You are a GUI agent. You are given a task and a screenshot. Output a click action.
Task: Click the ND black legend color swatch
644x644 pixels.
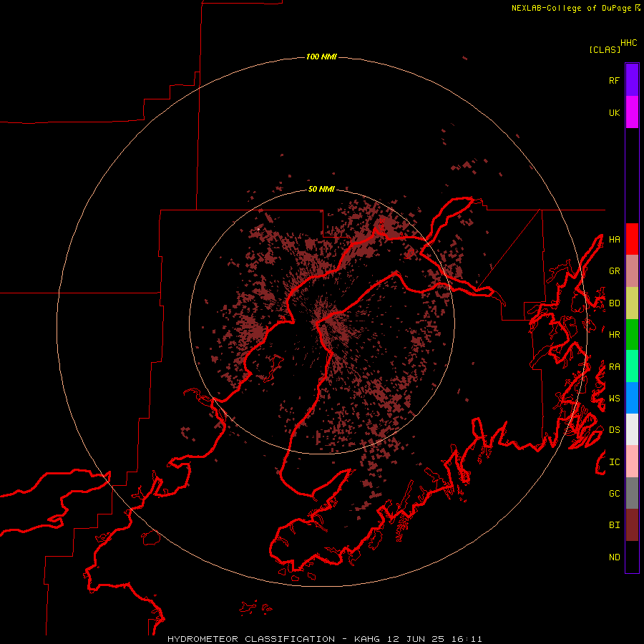pos(632,557)
